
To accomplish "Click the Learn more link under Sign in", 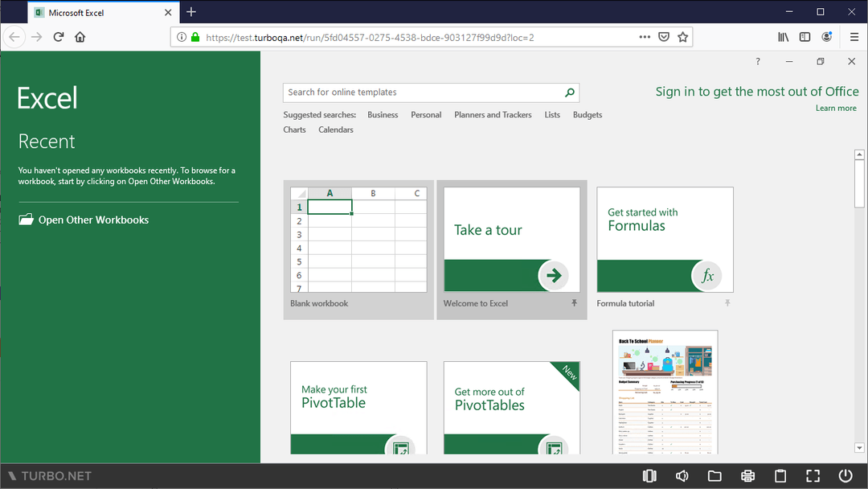I will tap(836, 107).
